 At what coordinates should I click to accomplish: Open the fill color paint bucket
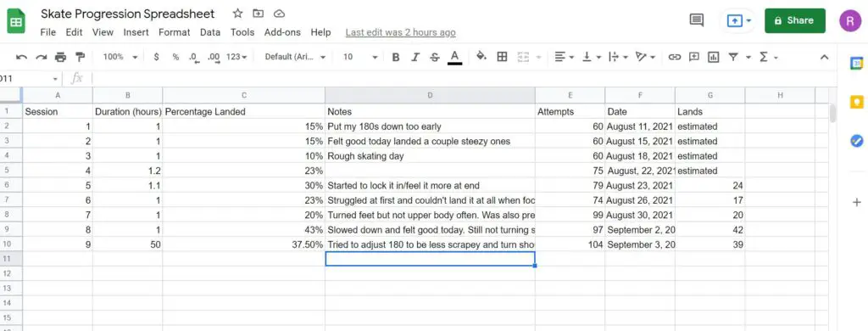[481, 57]
